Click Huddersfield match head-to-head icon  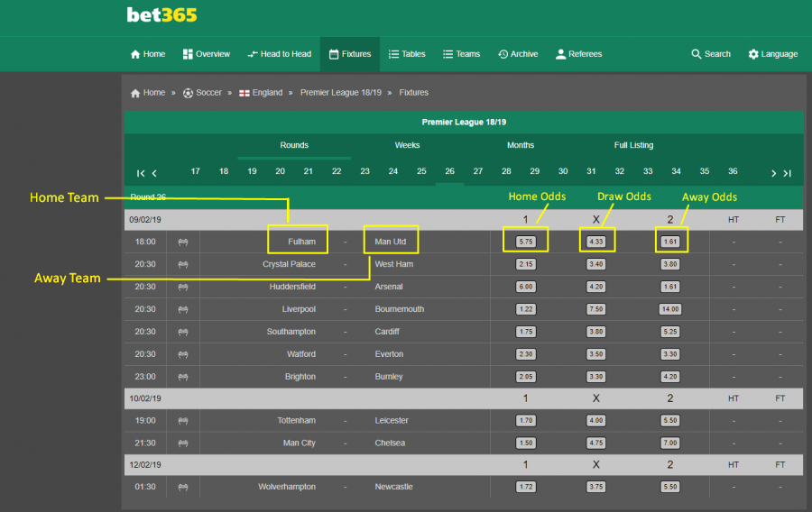(183, 287)
